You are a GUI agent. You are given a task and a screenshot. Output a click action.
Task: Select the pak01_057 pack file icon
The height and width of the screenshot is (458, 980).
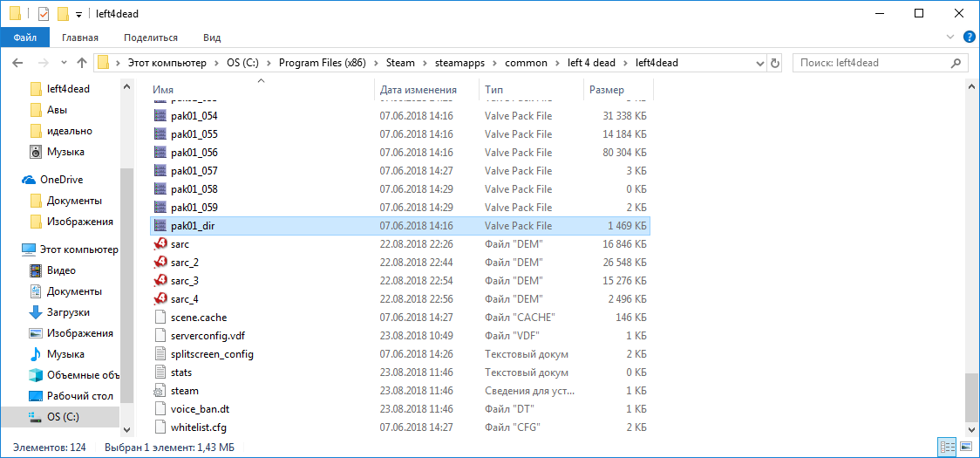pos(160,171)
